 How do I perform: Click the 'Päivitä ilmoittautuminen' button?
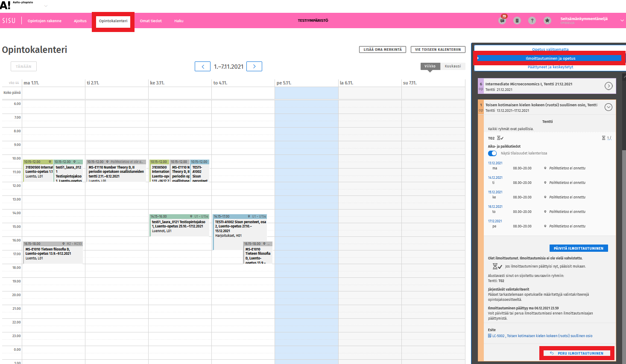point(578,248)
